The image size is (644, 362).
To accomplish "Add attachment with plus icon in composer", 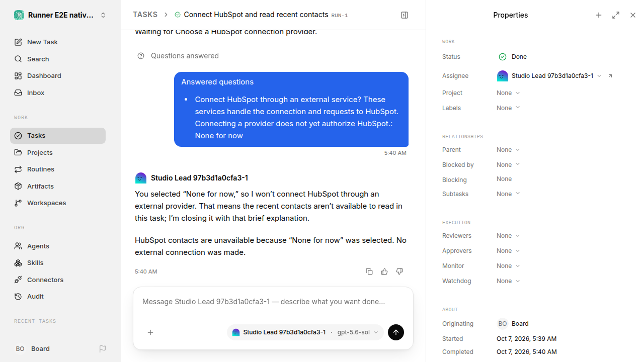I will tap(150, 332).
